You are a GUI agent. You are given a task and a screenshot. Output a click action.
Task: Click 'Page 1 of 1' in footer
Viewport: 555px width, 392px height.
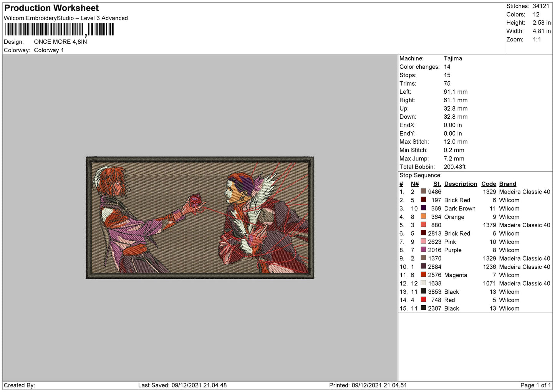tap(535, 385)
